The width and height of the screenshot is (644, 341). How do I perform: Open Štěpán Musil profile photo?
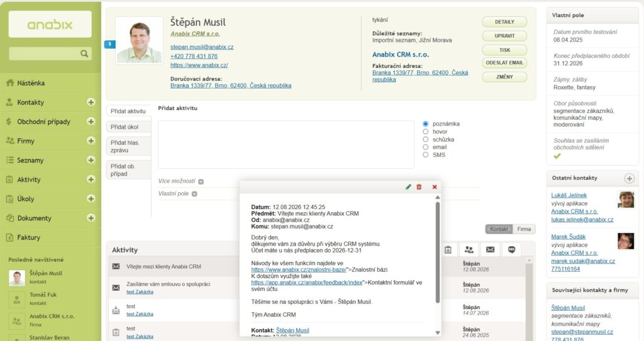click(x=139, y=40)
